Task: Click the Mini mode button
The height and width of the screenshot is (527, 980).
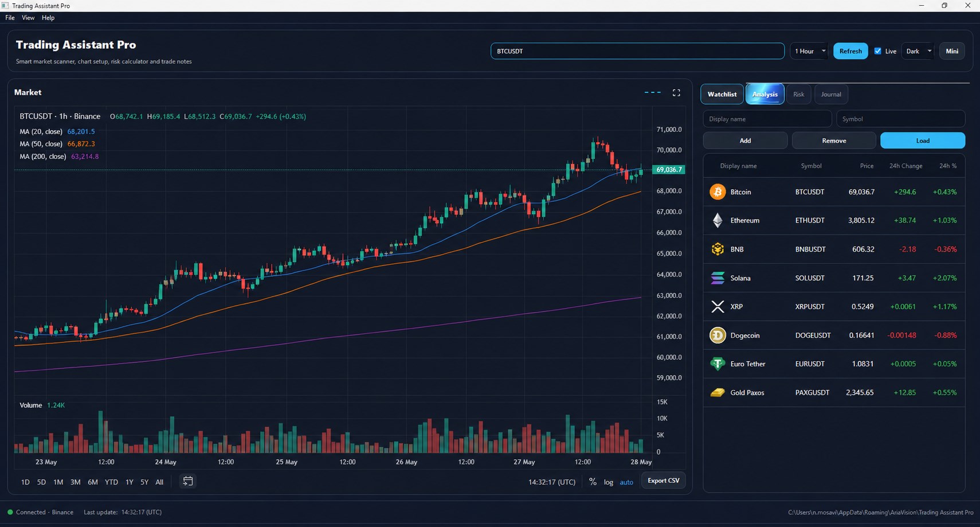Action: coord(952,51)
